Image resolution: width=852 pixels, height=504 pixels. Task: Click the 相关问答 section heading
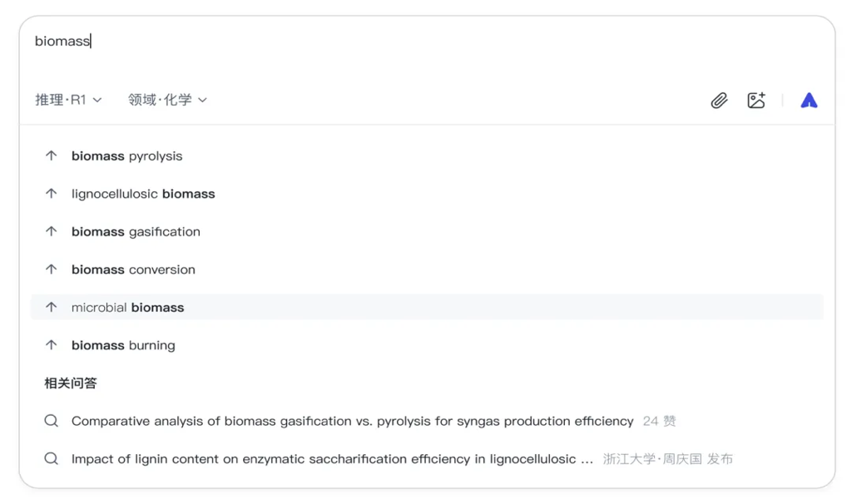point(71,383)
